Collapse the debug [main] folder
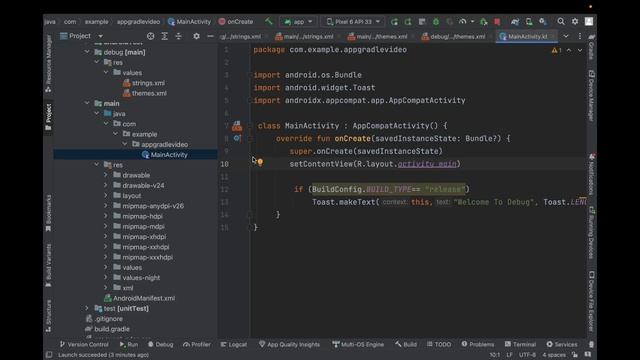Screen dimensions: 640x360 point(87,52)
